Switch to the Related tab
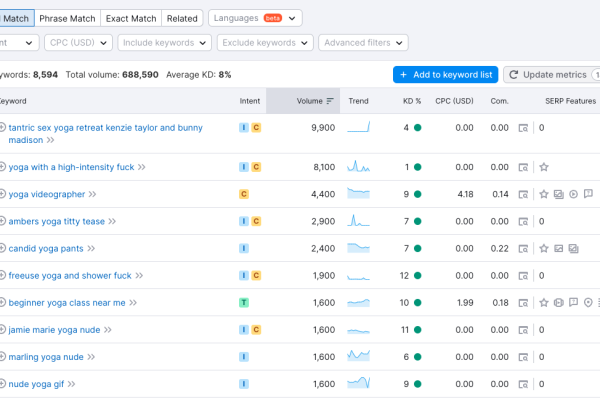The height and width of the screenshot is (400, 600). 182,18
